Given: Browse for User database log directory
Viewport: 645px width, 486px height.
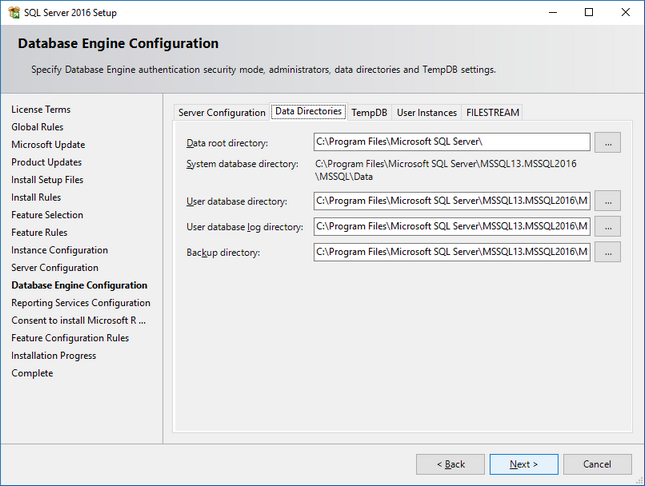Looking at the screenshot, I should [x=608, y=226].
